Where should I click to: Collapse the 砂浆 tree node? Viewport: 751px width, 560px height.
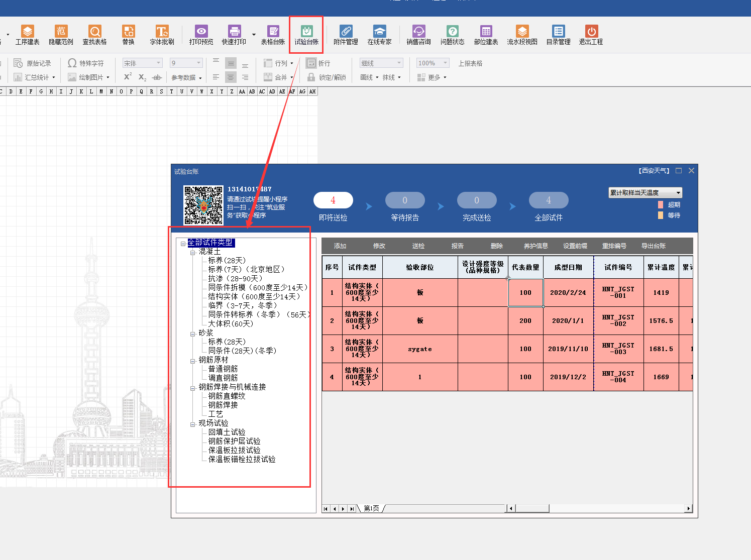tap(193, 333)
